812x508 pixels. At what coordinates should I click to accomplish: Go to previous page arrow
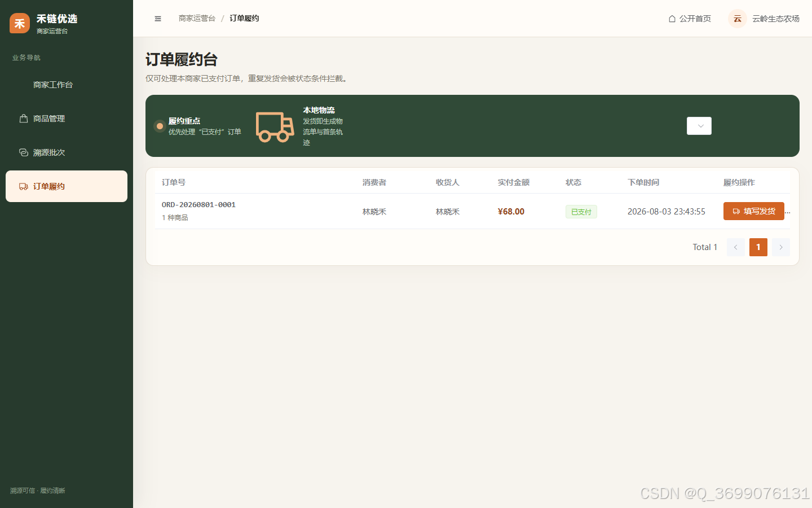(x=736, y=247)
